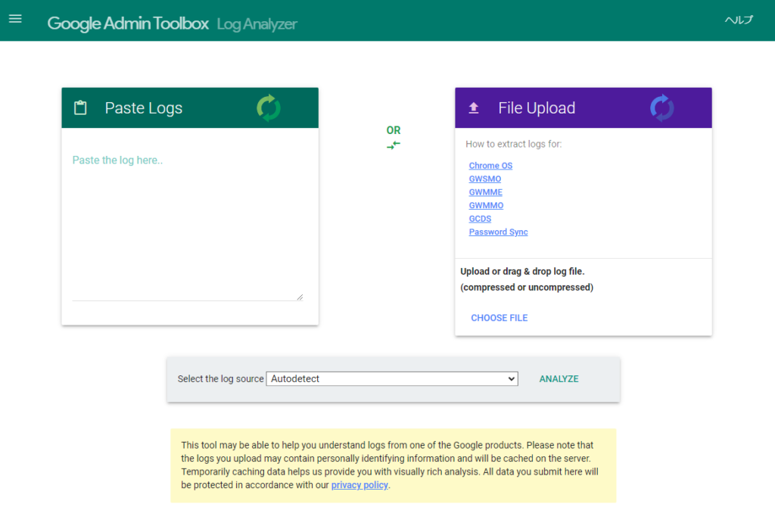Reset the Paste Logs panel via refresh icon
This screenshot has width=775, height=532.
pos(269,107)
